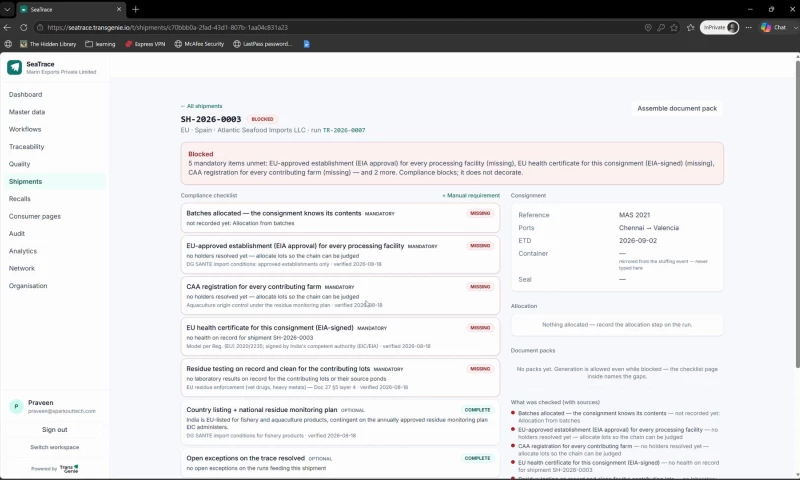Viewport: 800px width, 480px height.
Task: Open Traceability in the sidebar
Action: tap(27, 146)
